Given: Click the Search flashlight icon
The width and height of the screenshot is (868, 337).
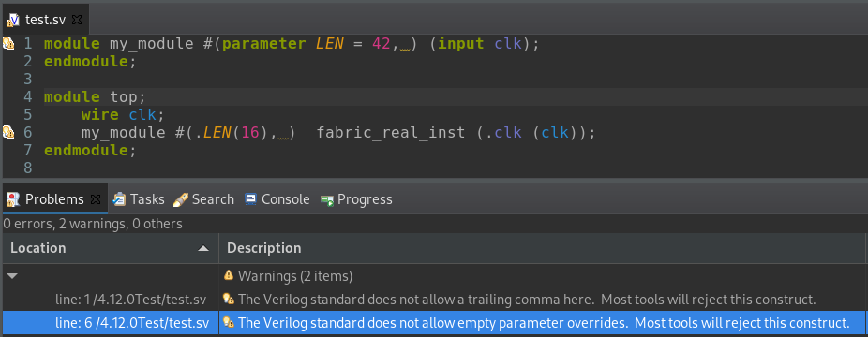Looking at the screenshot, I should (x=181, y=199).
